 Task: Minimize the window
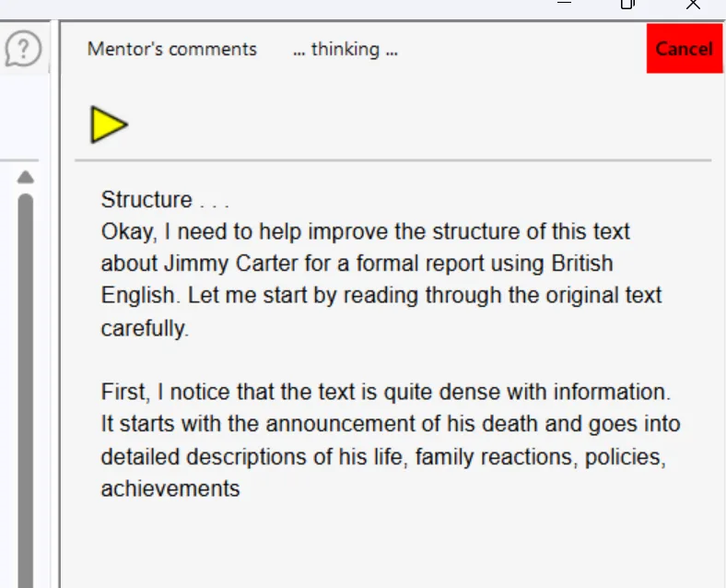(564, 3)
